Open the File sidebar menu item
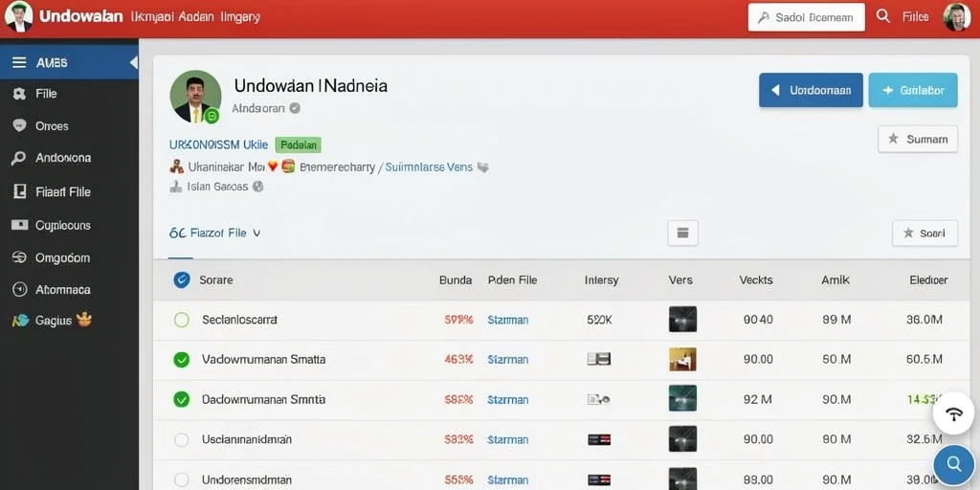The width and height of the screenshot is (980, 490). [46, 94]
